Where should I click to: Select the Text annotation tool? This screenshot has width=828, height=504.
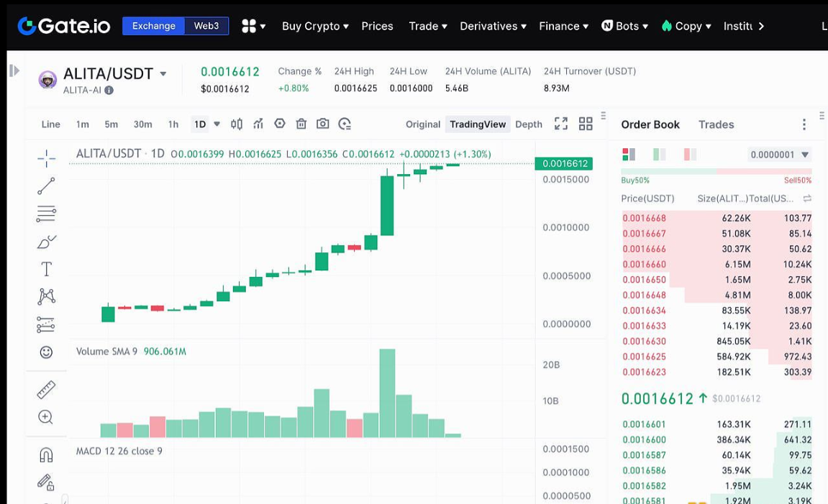click(45, 268)
